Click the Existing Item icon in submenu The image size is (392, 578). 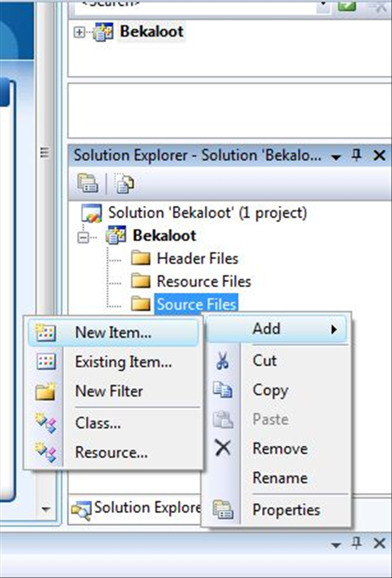pyautogui.click(x=46, y=362)
